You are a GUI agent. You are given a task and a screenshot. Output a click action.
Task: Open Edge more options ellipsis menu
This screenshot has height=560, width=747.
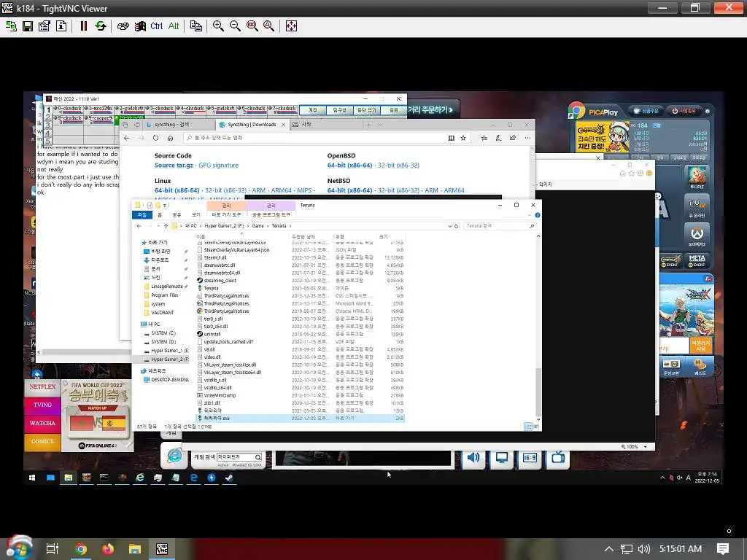(x=527, y=138)
